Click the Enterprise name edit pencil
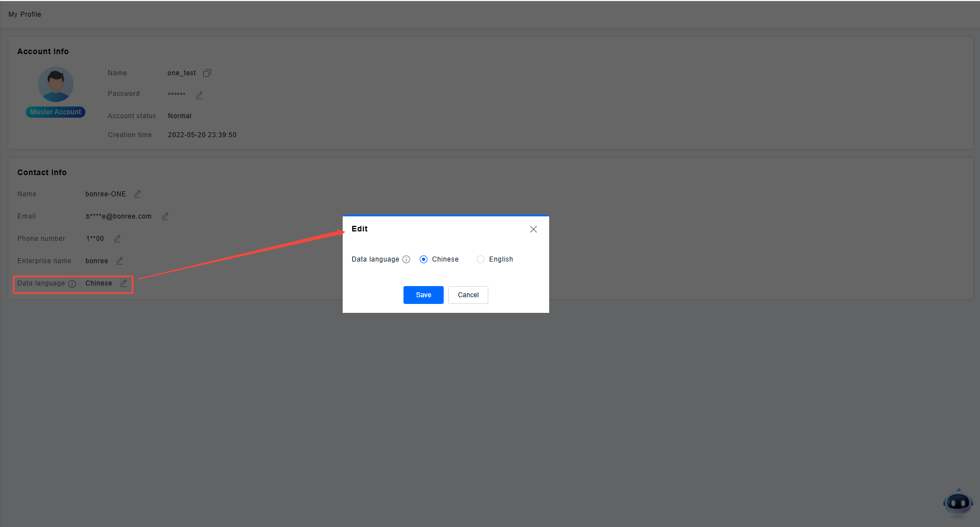Image resolution: width=980 pixels, height=527 pixels. (119, 261)
